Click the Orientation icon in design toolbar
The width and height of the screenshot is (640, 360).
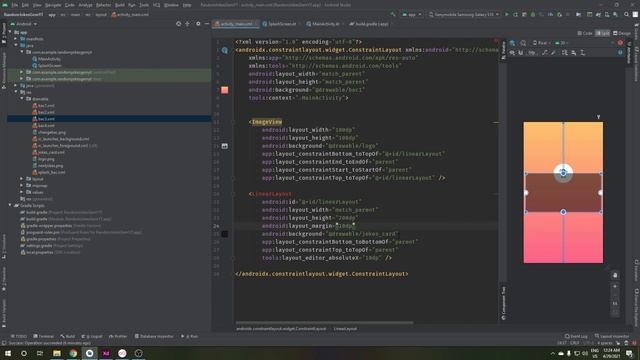[x=523, y=43]
